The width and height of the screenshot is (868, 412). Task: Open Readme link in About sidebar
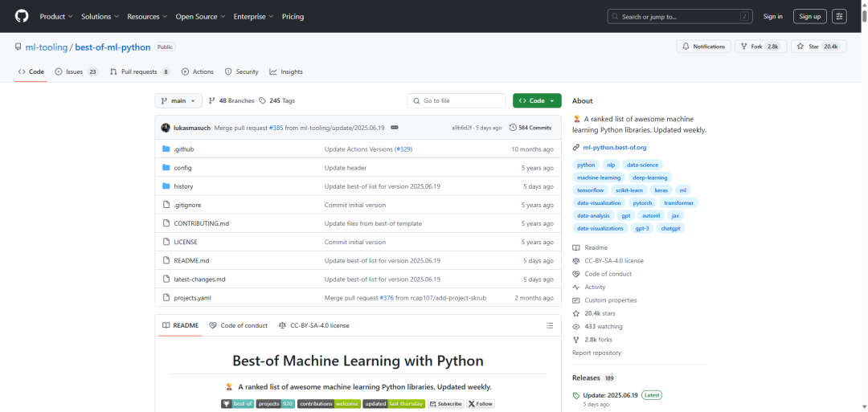coord(590,247)
